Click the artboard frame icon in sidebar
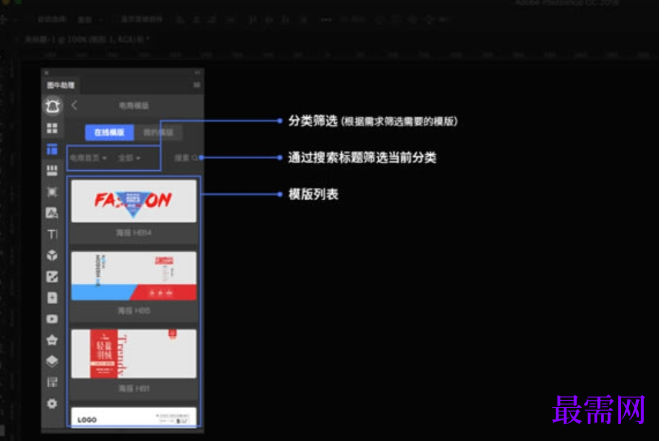 click(52, 192)
